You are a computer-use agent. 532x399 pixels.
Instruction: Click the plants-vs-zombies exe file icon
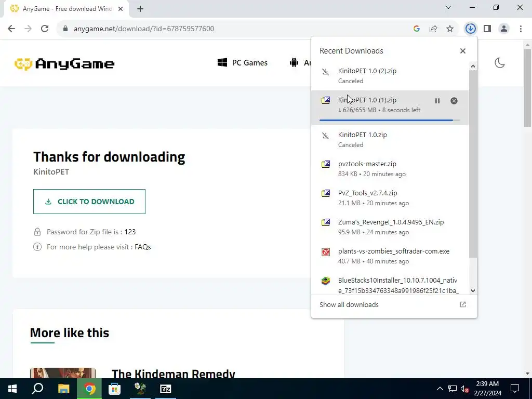326,252
